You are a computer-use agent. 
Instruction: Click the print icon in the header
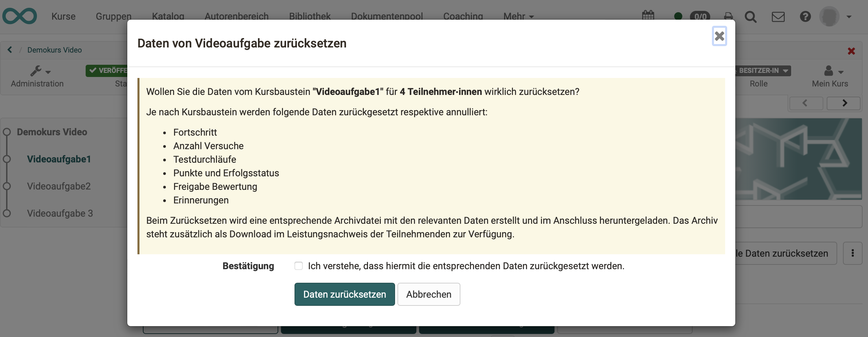point(728,16)
